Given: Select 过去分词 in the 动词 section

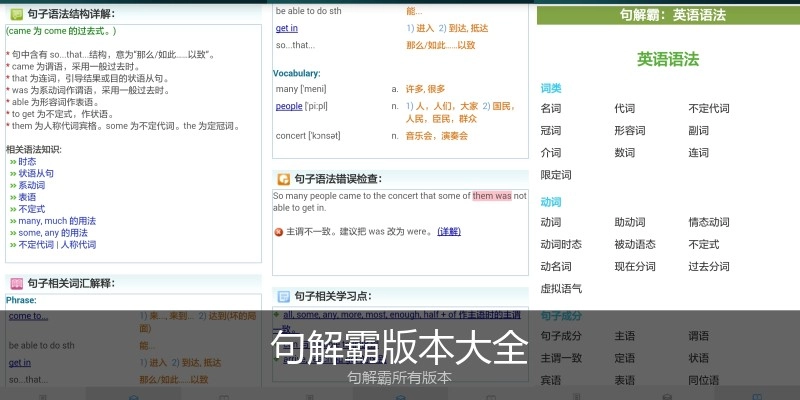Looking at the screenshot, I should [x=709, y=266].
